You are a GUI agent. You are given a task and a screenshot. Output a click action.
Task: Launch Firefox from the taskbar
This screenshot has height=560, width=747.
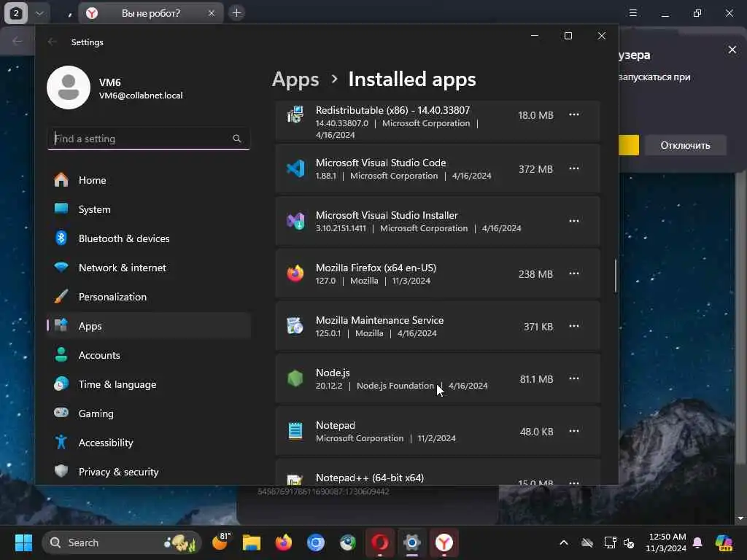(284, 542)
